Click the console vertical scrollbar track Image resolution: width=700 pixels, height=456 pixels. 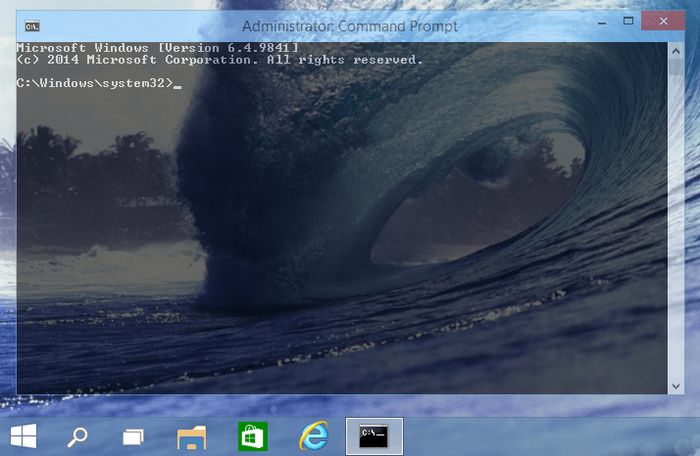point(675,220)
